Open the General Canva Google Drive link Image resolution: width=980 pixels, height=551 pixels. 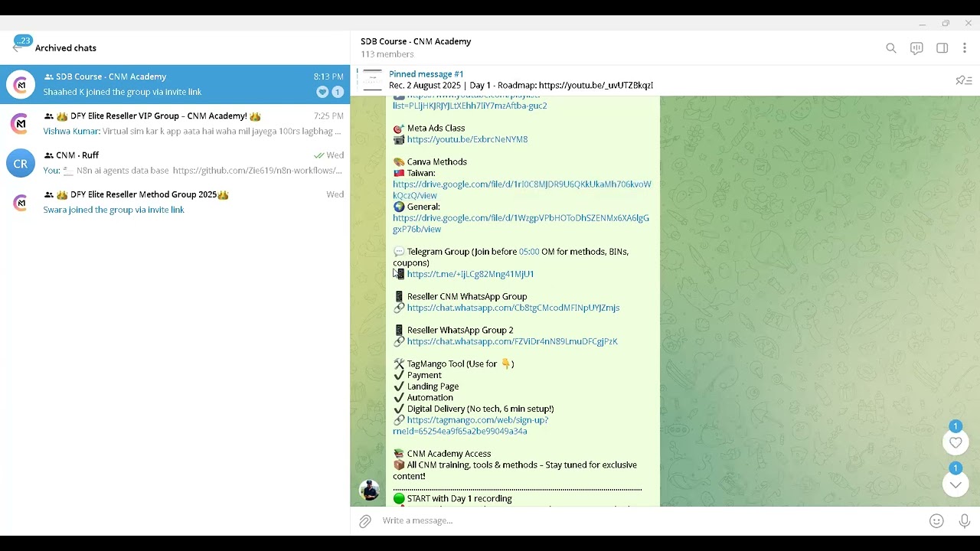(x=521, y=223)
